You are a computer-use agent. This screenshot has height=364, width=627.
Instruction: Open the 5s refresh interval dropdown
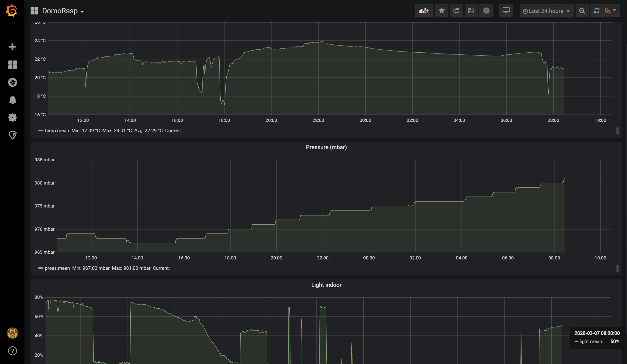611,11
